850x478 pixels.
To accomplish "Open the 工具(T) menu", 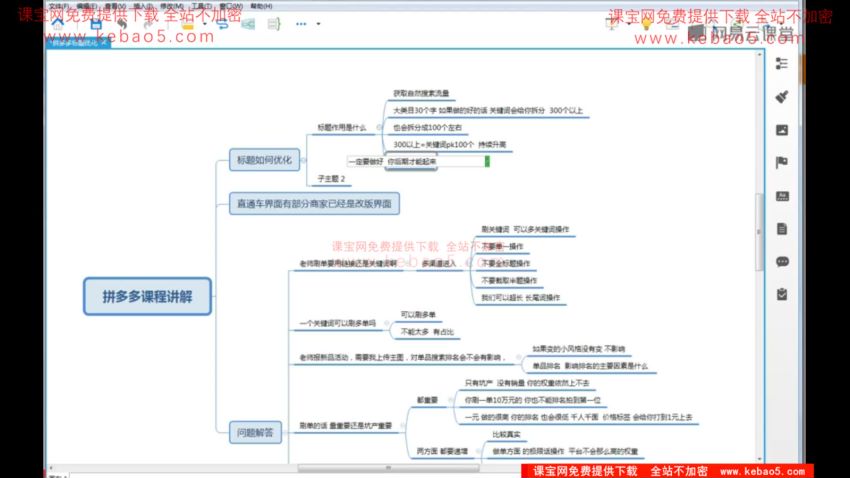I will (202, 6).
